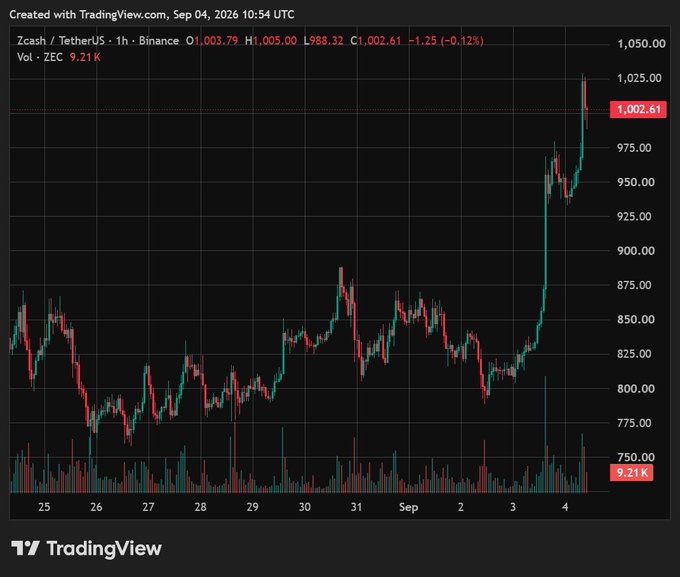Click the Binance exchange label
Viewport: 680px width, 577px height.
pyautogui.click(x=159, y=41)
